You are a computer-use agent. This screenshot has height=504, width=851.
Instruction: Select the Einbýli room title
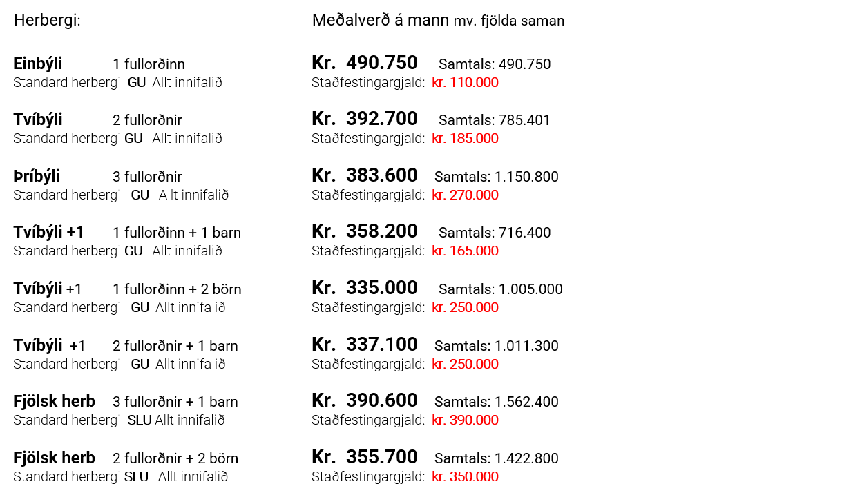38,64
